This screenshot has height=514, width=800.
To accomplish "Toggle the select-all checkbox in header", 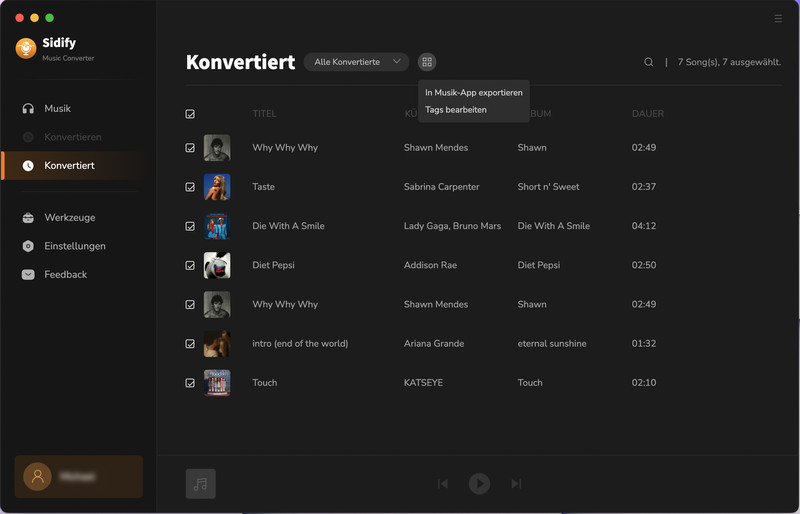I will (x=190, y=114).
